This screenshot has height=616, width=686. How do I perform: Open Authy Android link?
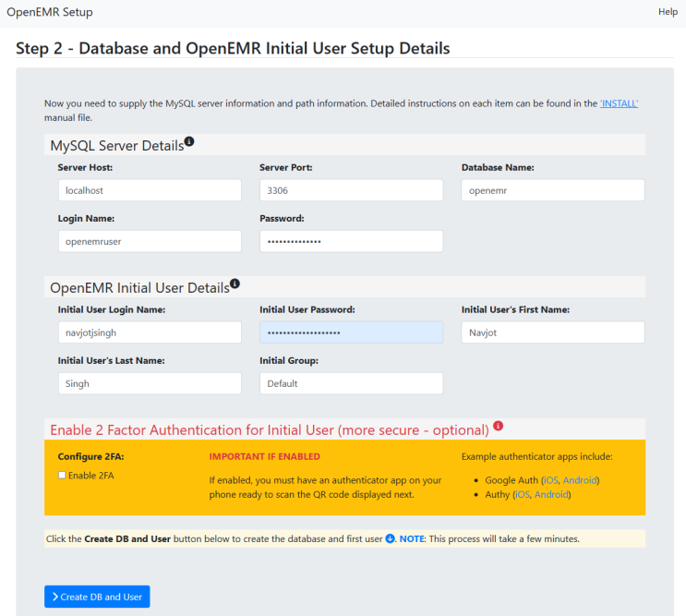click(x=552, y=494)
